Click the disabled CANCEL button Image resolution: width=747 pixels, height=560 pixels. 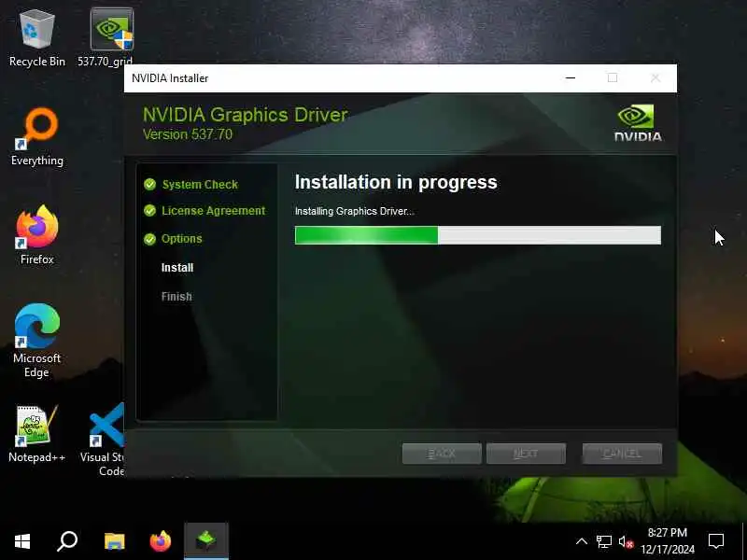click(x=622, y=454)
